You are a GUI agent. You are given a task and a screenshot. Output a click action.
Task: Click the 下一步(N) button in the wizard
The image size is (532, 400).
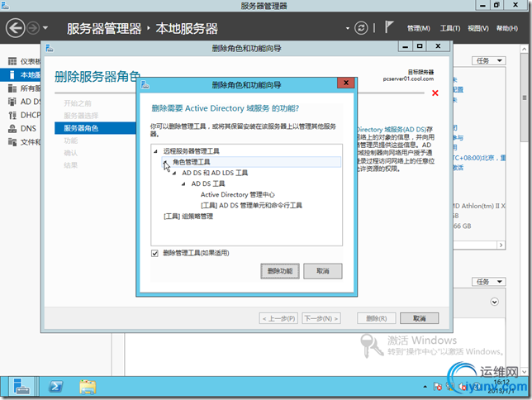click(321, 318)
